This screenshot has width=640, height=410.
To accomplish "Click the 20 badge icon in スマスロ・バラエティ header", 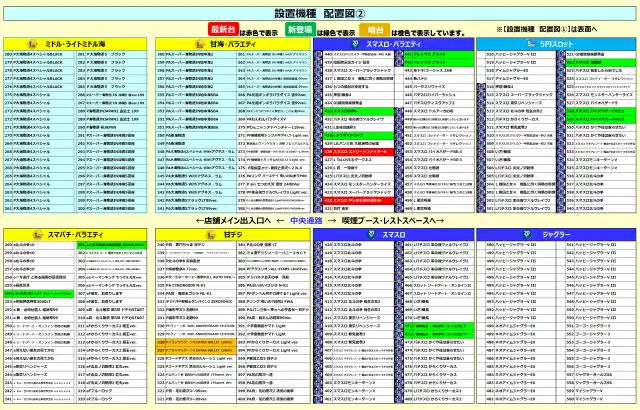I will [355, 44].
